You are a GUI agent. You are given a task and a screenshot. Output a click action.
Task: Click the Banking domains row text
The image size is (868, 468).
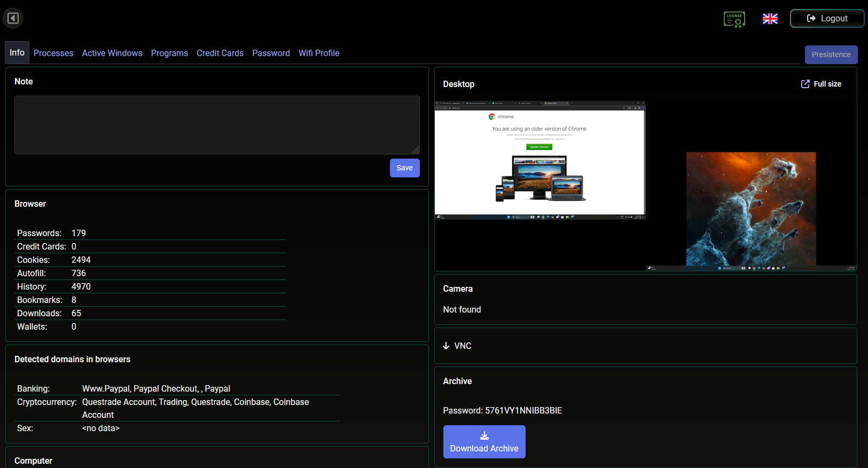click(156, 388)
